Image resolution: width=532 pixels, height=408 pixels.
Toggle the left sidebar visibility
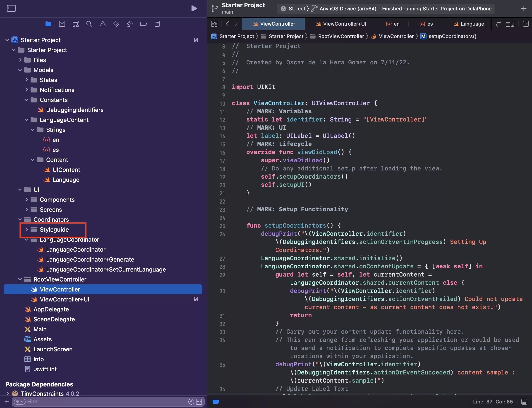(x=11, y=8)
